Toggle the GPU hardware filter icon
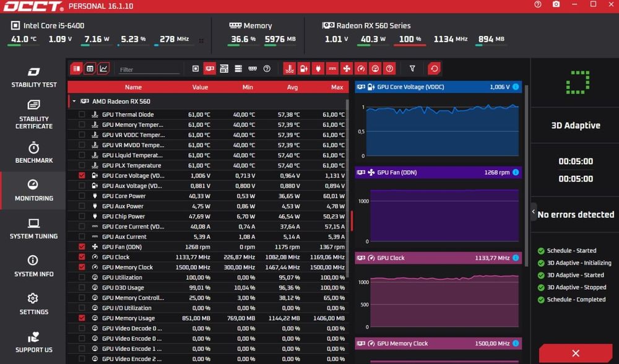This screenshot has height=364, width=619. click(x=210, y=69)
